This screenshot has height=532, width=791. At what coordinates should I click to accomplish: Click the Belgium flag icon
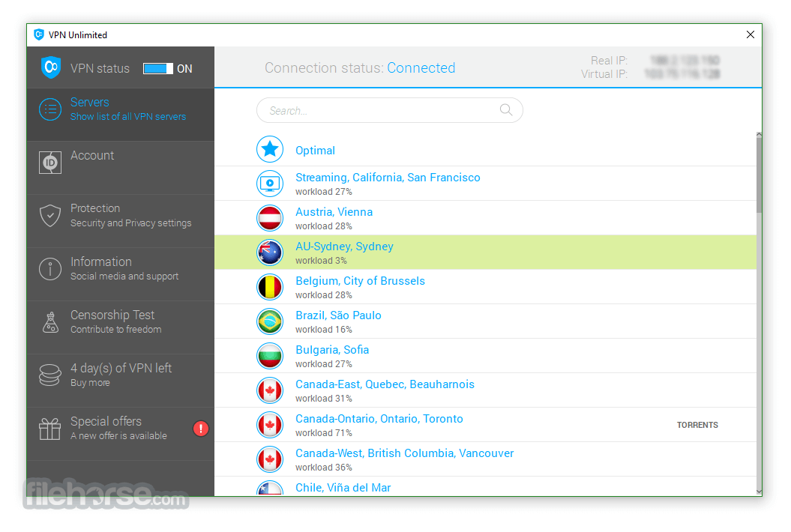(270, 287)
